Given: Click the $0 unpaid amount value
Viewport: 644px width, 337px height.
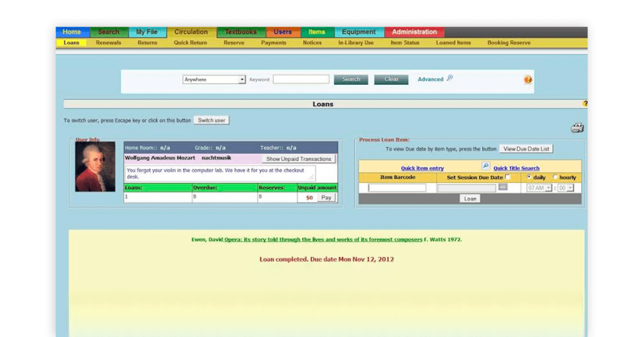Looking at the screenshot, I should pos(309,198).
